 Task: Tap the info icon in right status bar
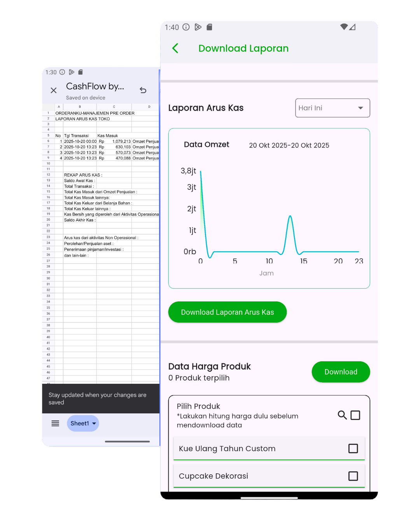coord(186,27)
